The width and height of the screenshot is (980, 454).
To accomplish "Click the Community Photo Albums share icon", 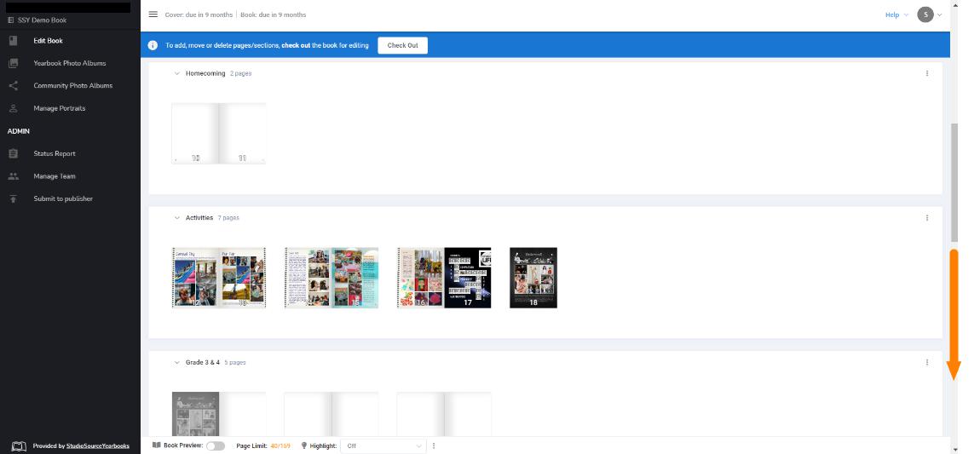I will 13,85.
